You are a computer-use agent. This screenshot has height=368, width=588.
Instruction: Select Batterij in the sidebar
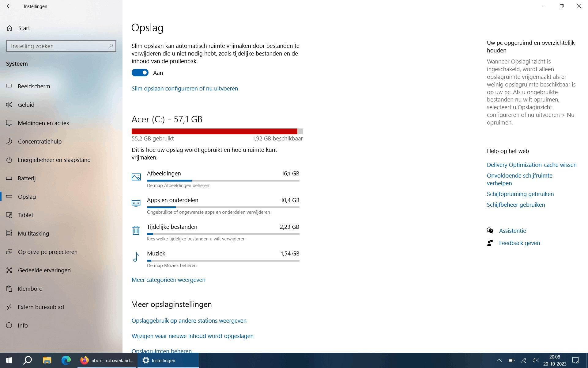click(x=27, y=178)
